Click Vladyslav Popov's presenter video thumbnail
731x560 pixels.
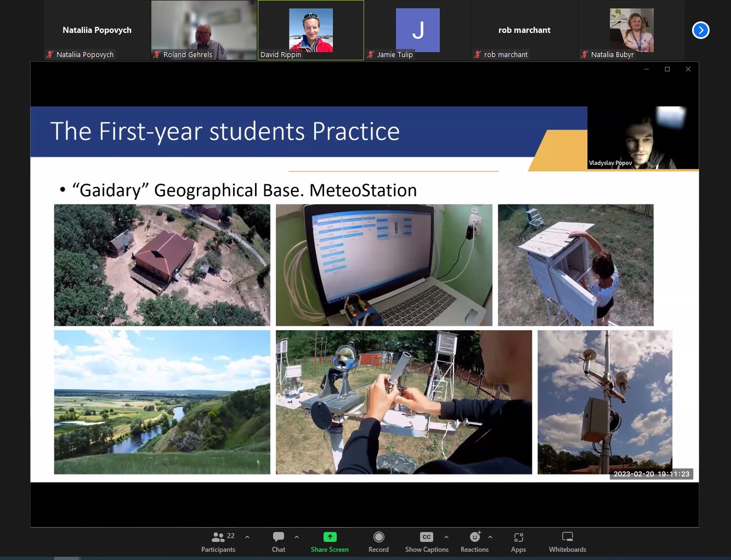[642, 138]
